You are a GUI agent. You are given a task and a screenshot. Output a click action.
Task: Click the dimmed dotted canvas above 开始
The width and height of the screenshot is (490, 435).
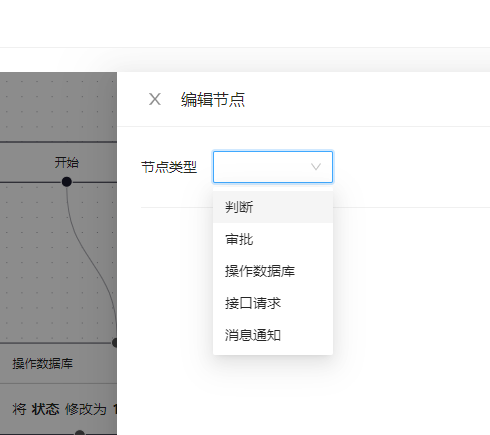click(x=58, y=107)
